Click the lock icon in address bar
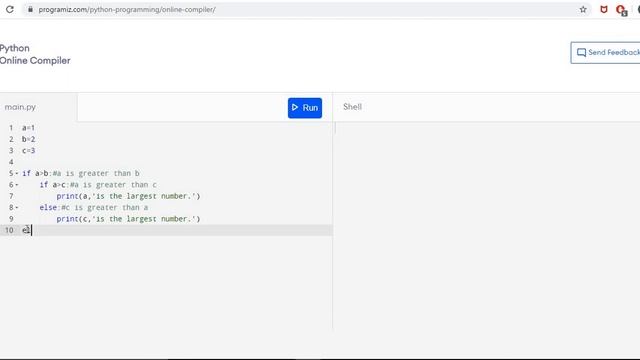This screenshot has width=640, height=360. 30,9
